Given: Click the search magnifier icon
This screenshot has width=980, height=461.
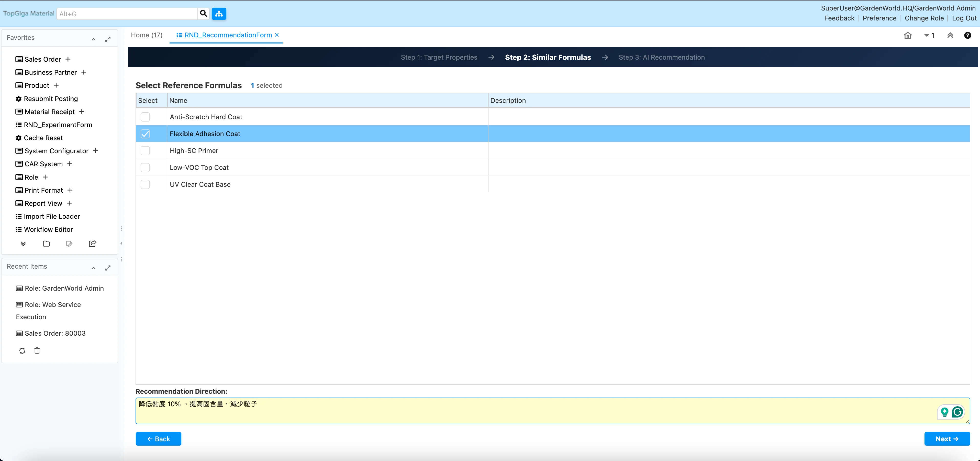Looking at the screenshot, I should pos(204,14).
